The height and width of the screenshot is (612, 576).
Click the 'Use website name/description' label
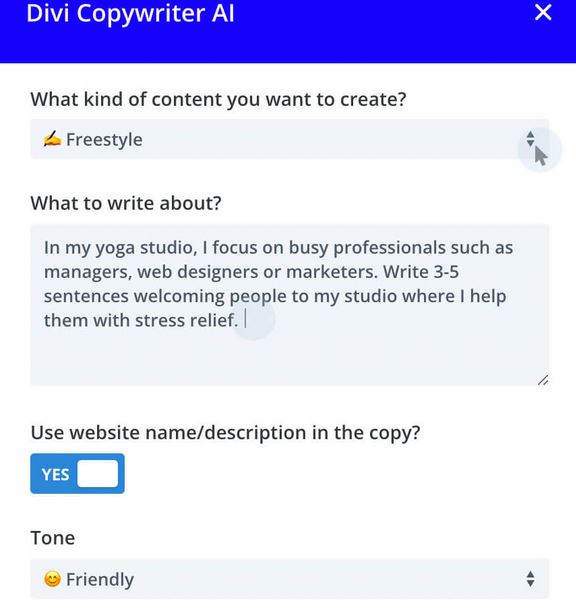[x=226, y=433]
